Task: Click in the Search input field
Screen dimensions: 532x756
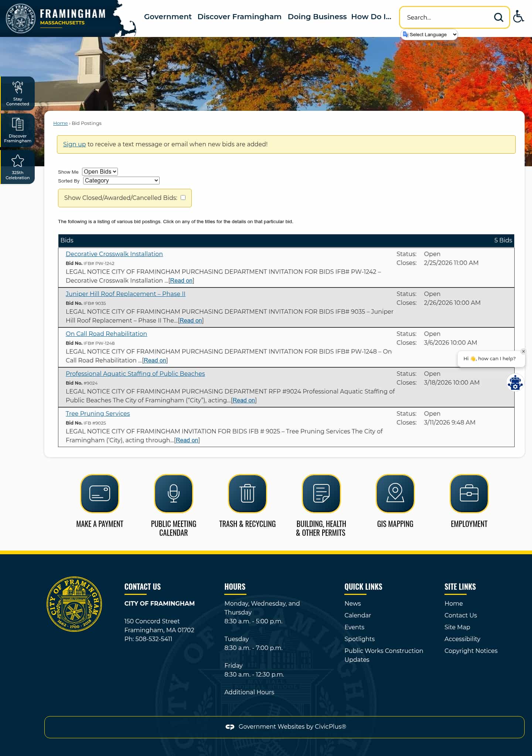Action: (x=447, y=17)
